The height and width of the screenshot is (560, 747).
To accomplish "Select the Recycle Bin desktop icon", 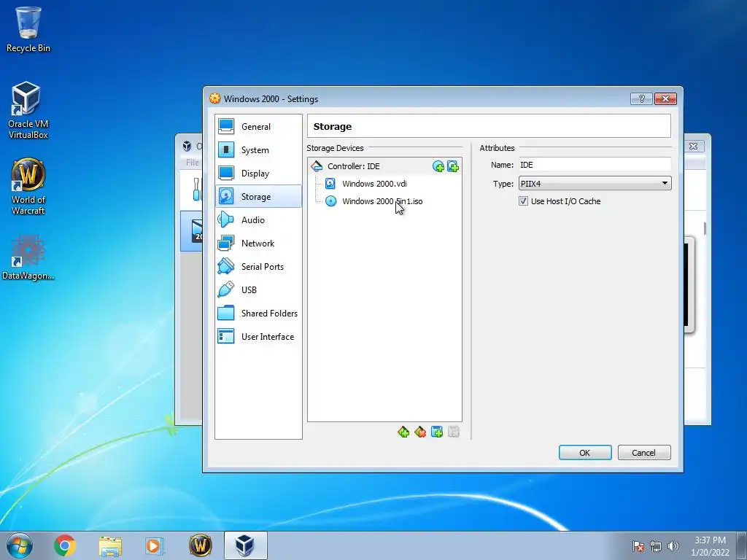I will [28, 29].
